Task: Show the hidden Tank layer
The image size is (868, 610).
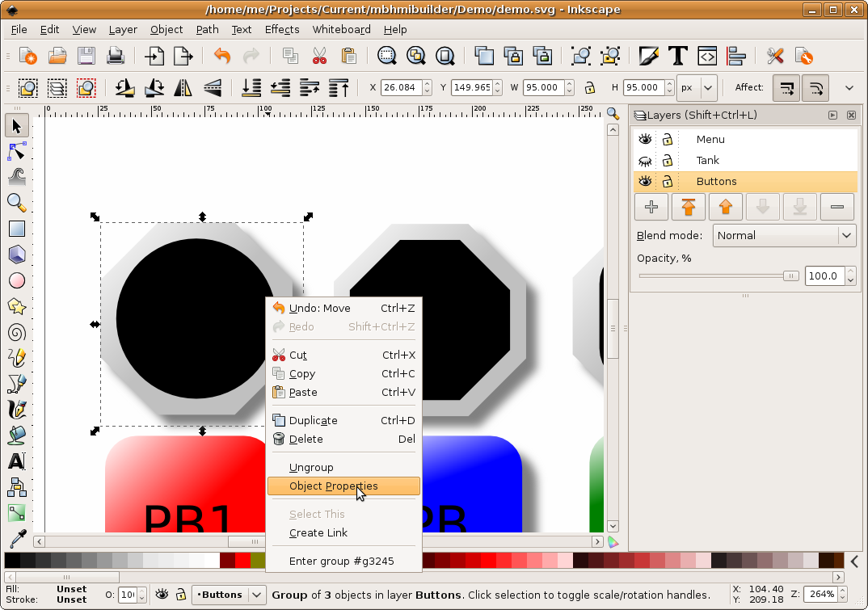Action: [x=645, y=161]
